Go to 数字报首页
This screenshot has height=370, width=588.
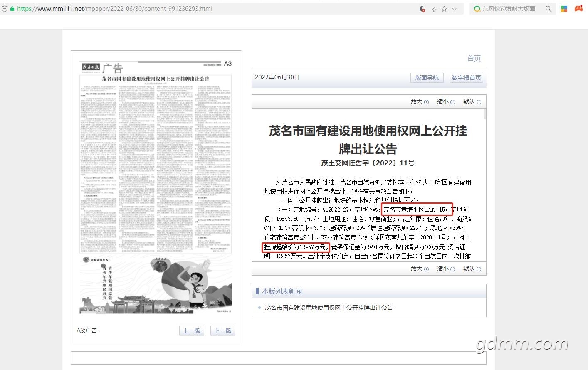(x=466, y=78)
